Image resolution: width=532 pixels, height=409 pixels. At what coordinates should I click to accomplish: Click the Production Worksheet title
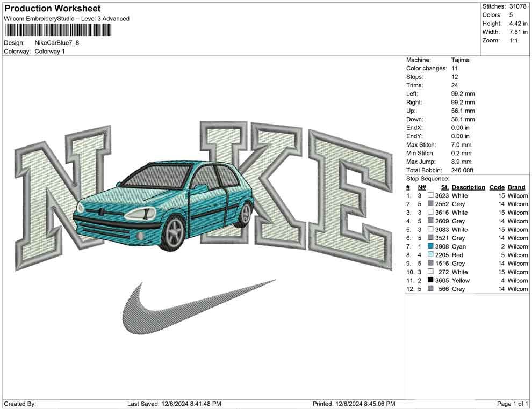[x=52, y=8]
